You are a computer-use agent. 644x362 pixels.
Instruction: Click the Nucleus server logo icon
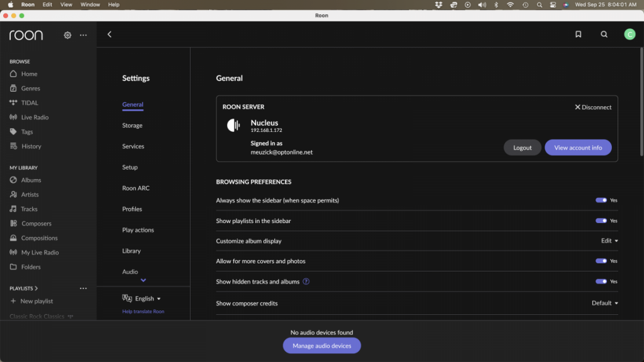(233, 125)
